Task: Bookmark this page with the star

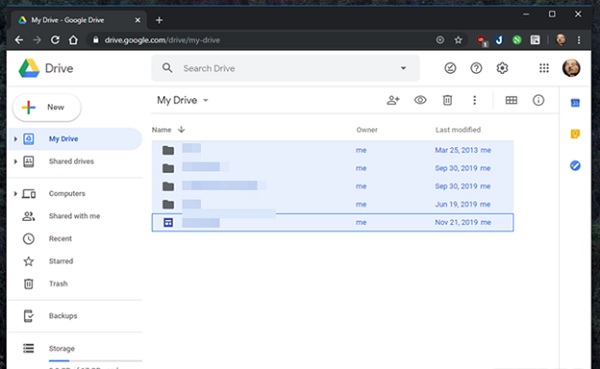Action: click(458, 40)
